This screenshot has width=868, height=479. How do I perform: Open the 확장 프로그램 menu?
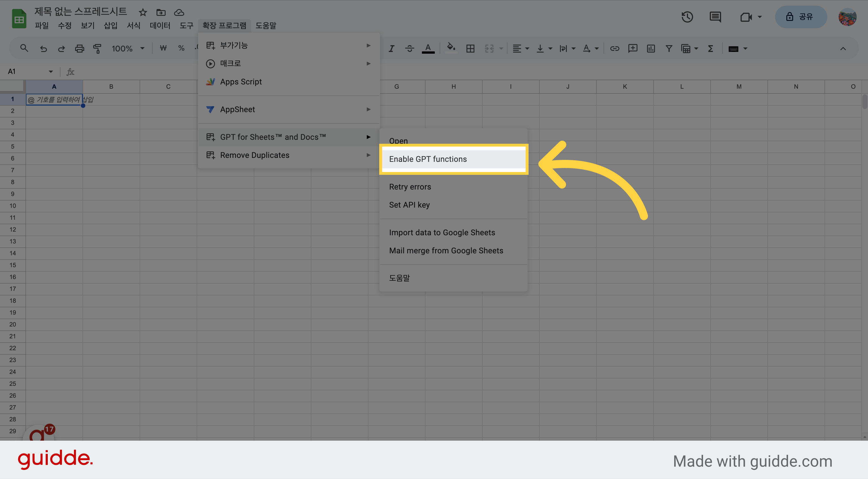[x=224, y=26]
